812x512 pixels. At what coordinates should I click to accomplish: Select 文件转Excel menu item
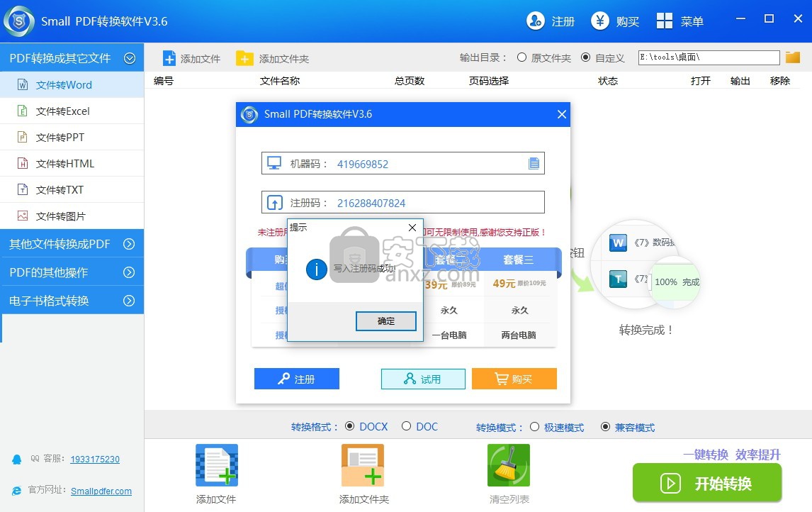click(72, 111)
